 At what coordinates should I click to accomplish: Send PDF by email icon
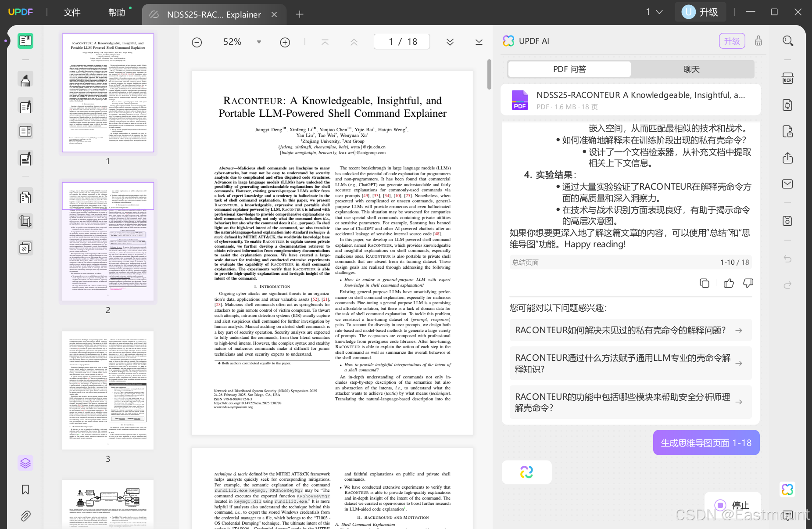(x=788, y=184)
